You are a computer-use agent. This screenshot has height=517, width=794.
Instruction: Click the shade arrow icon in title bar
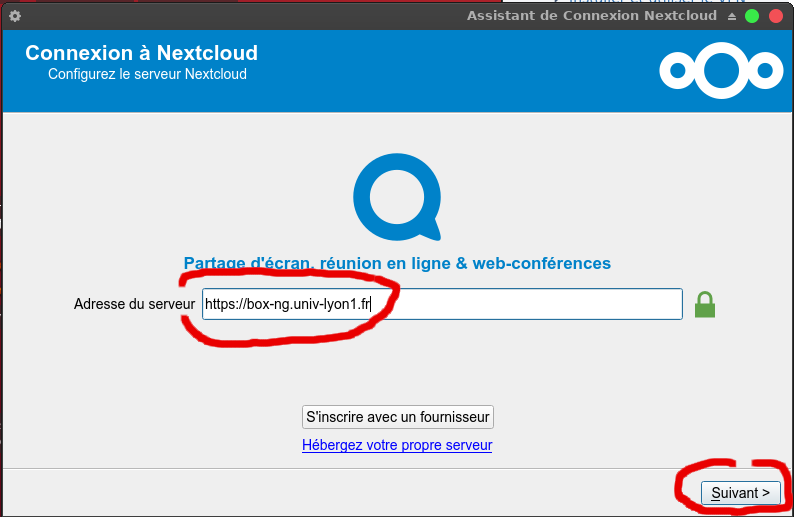tap(731, 16)
